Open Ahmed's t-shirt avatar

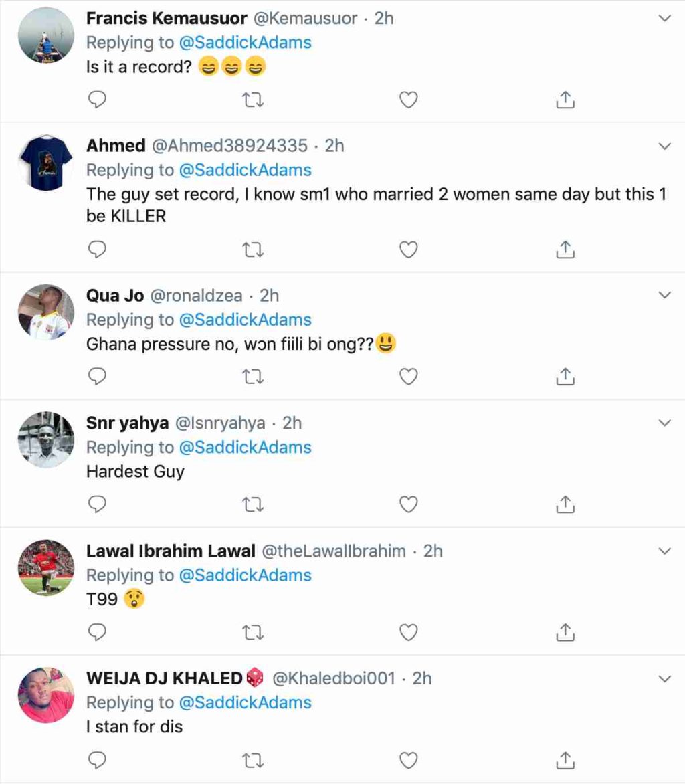click(x=46, y=163)
